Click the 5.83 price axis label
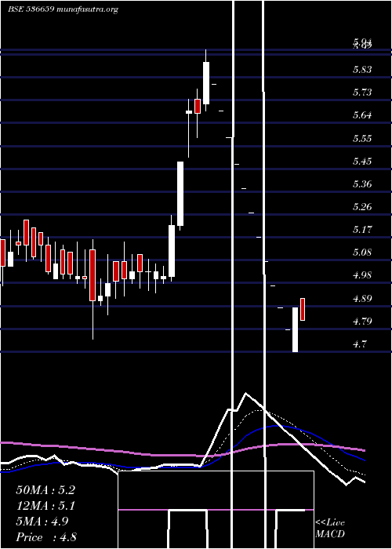Screen dimensions: 392x549 pos(362,69)
